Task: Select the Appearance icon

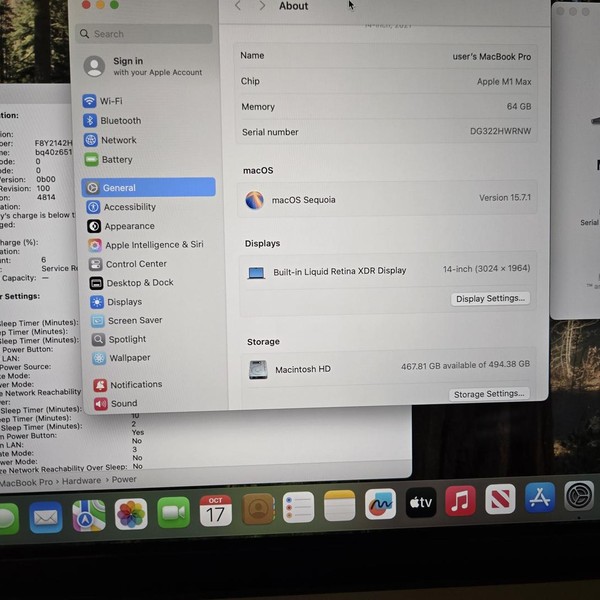Action: click(x=94, y=226)
